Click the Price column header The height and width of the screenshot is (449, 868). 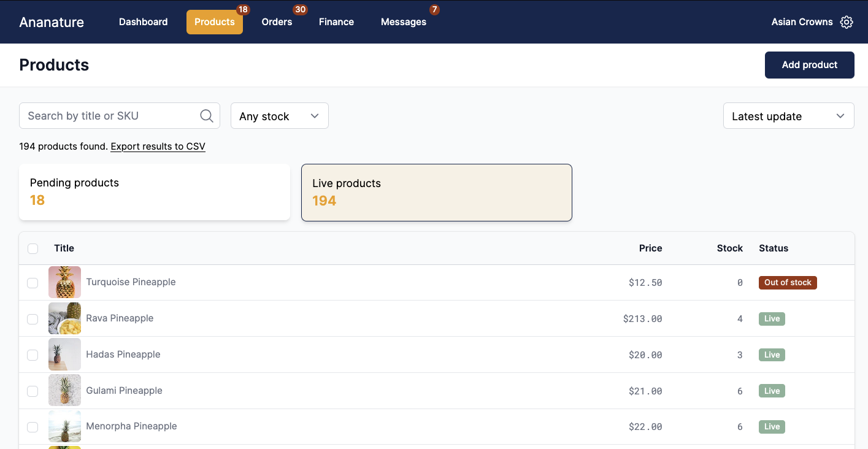(650, 248)
